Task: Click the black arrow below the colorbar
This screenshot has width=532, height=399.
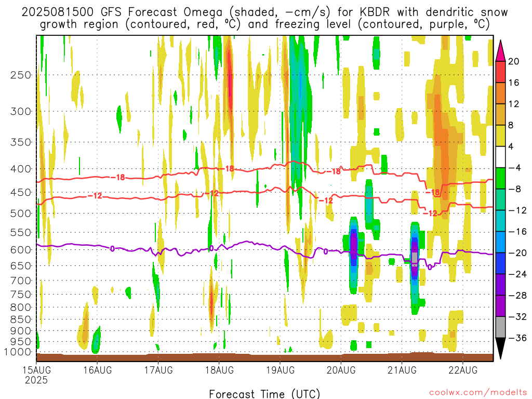Action: (500, 348)
